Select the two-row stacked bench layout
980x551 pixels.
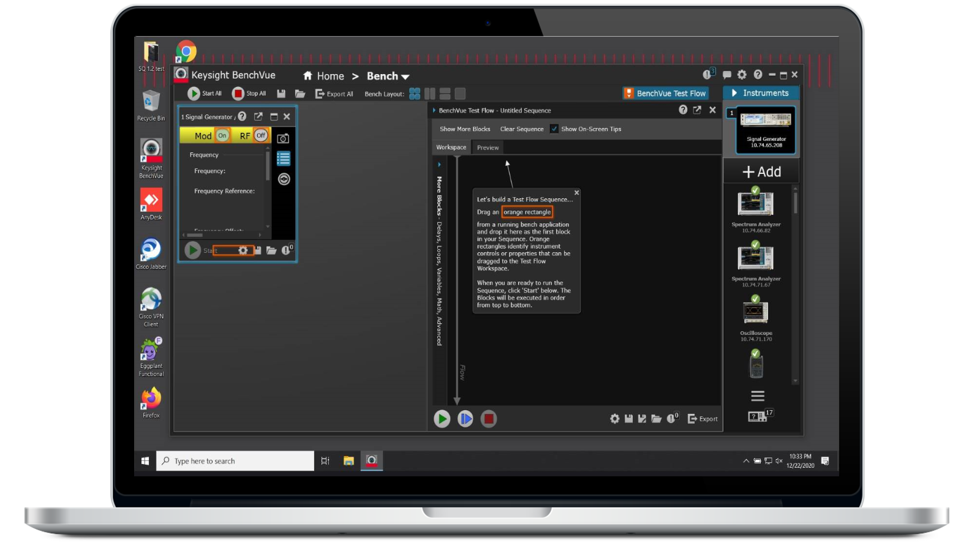(445, 94)
